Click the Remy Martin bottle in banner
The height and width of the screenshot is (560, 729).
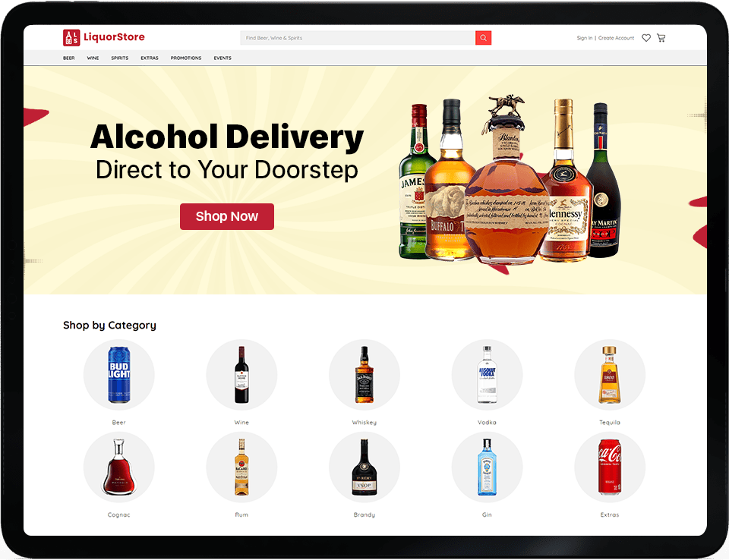605,186
